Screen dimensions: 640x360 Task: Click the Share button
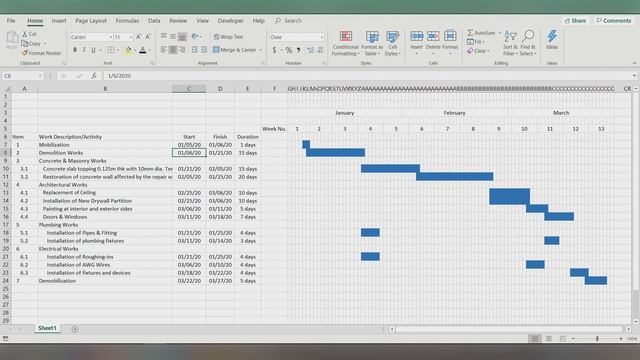[575, 20]
